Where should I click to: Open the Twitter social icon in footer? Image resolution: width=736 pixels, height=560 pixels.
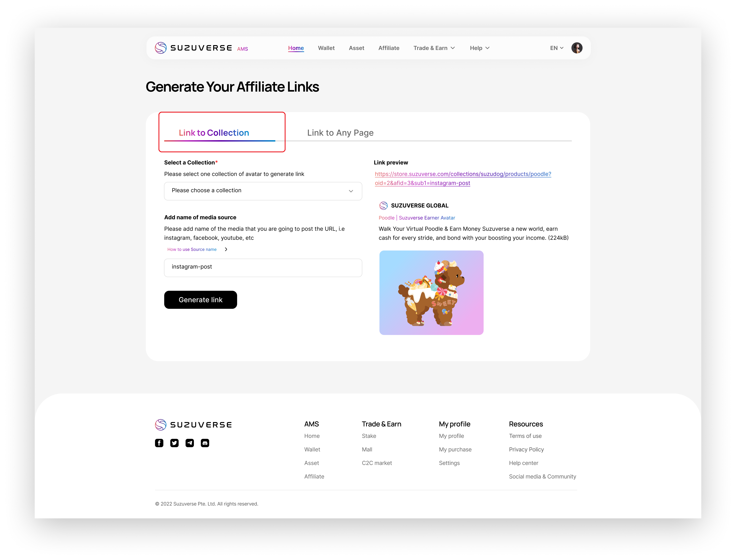point(174,443)
